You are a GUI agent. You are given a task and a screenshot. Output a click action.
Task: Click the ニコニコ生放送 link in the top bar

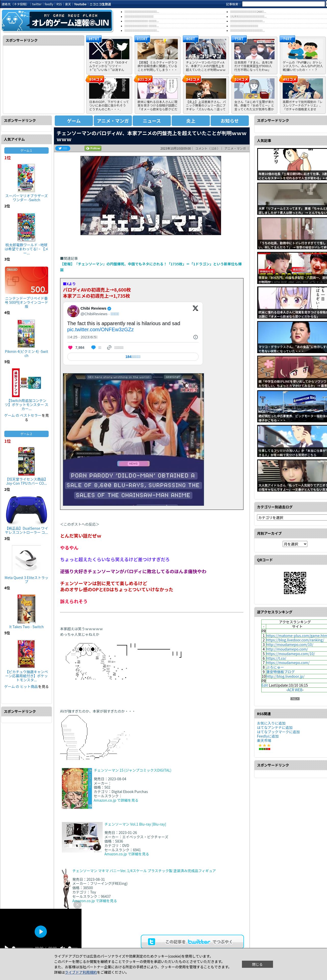tap(100, 4)
